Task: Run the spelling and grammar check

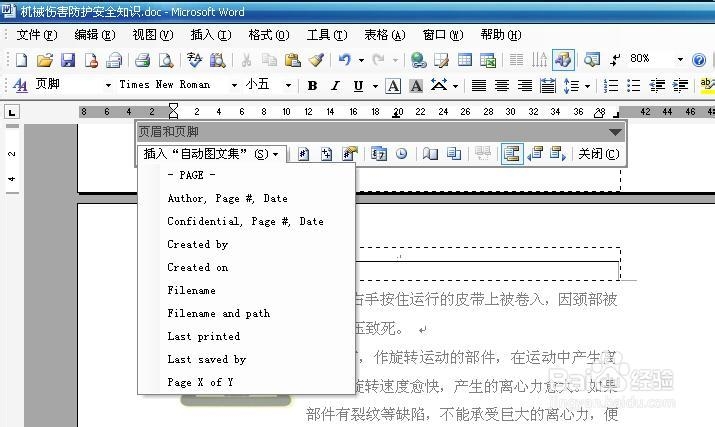Action: tap(194, 60)
